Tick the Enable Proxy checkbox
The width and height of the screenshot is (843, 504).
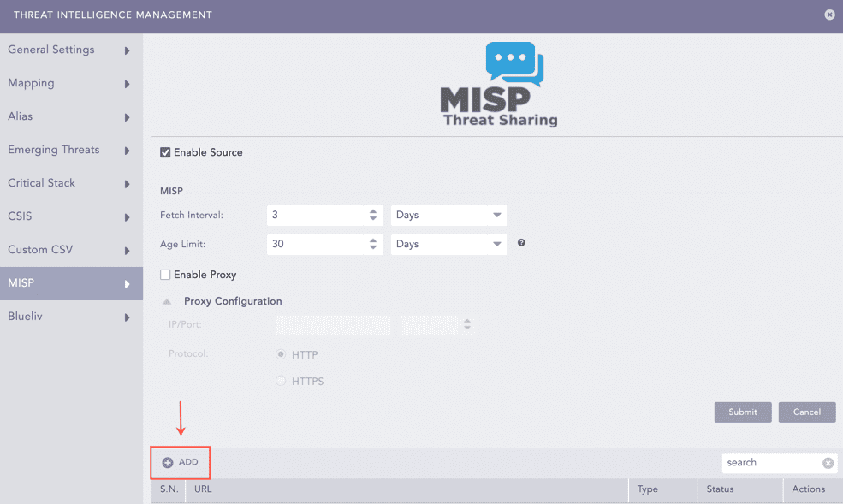pos(165,275)
